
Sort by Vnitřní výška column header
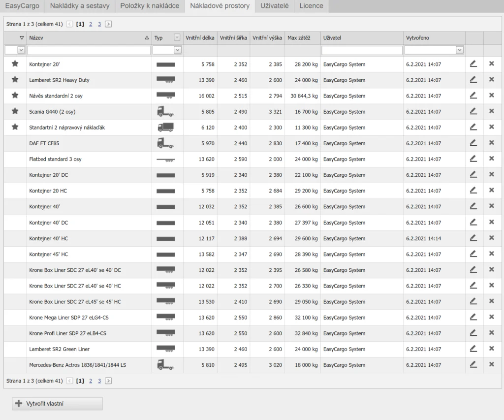click(267, 38)
